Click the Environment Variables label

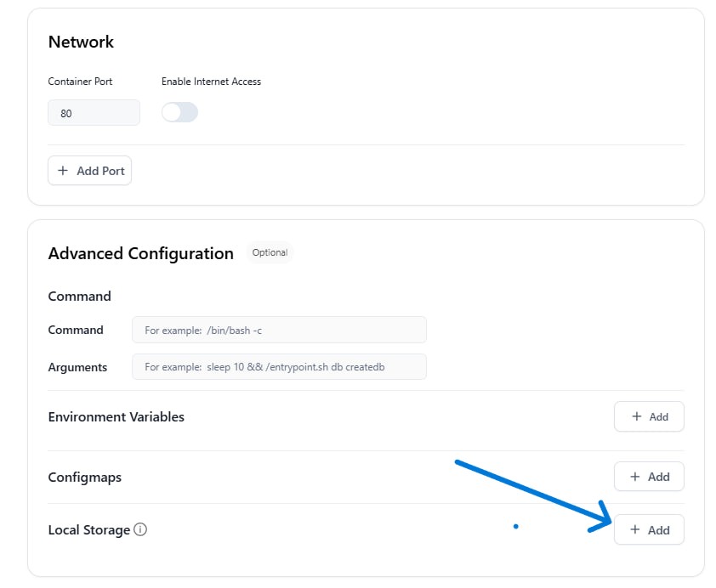[116, 416]
